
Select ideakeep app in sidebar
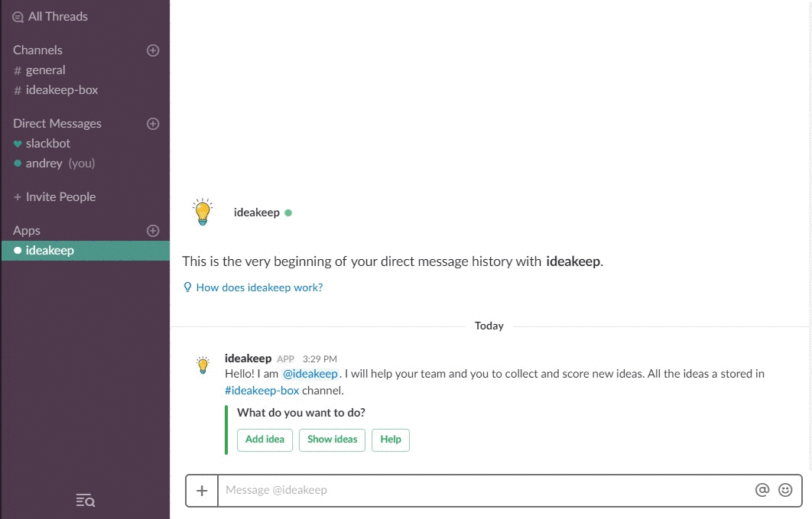coord(86,251)
